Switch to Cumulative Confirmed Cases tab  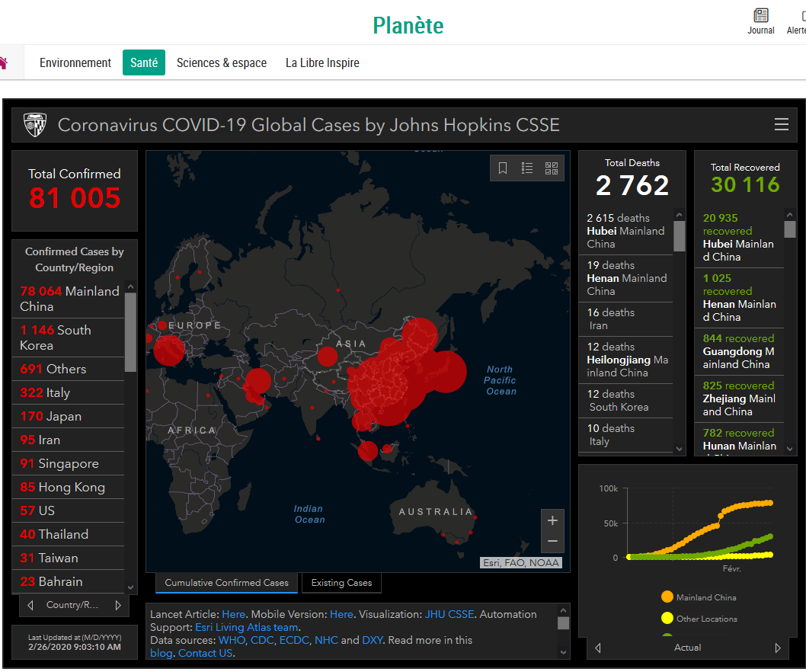coord(227,583)
